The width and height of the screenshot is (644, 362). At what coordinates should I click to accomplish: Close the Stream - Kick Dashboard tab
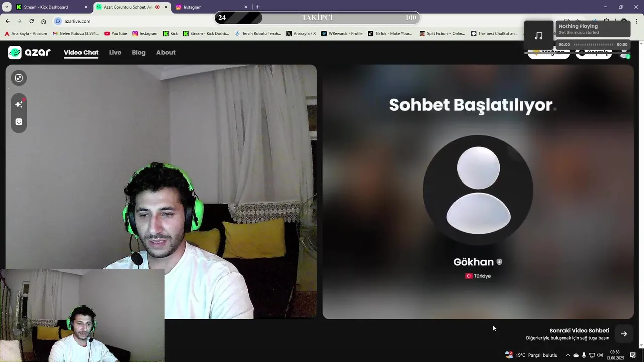pyautogui.click(x=86, y=7)
